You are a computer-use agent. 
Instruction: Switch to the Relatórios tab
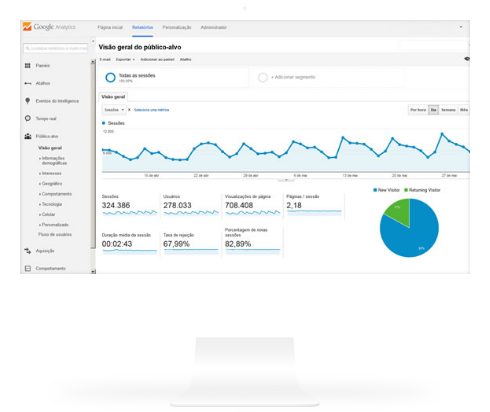pos(142,27)
